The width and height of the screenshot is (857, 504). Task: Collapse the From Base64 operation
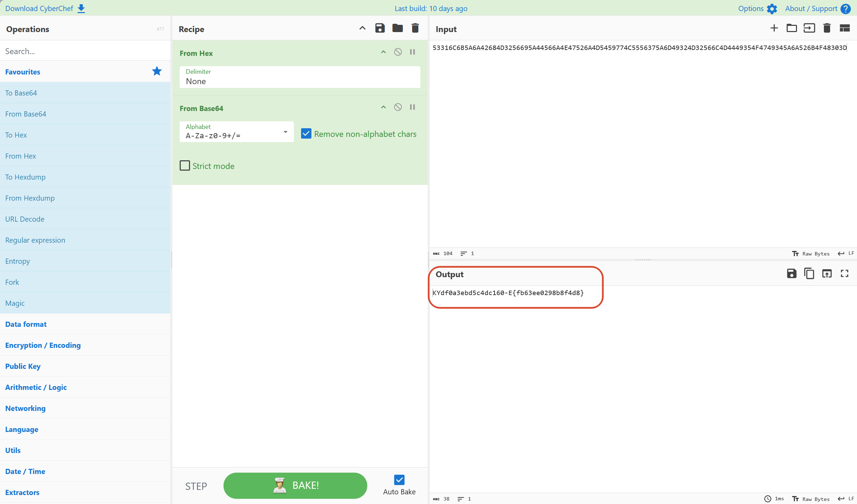pyautogui.click(x=383, y=107)
